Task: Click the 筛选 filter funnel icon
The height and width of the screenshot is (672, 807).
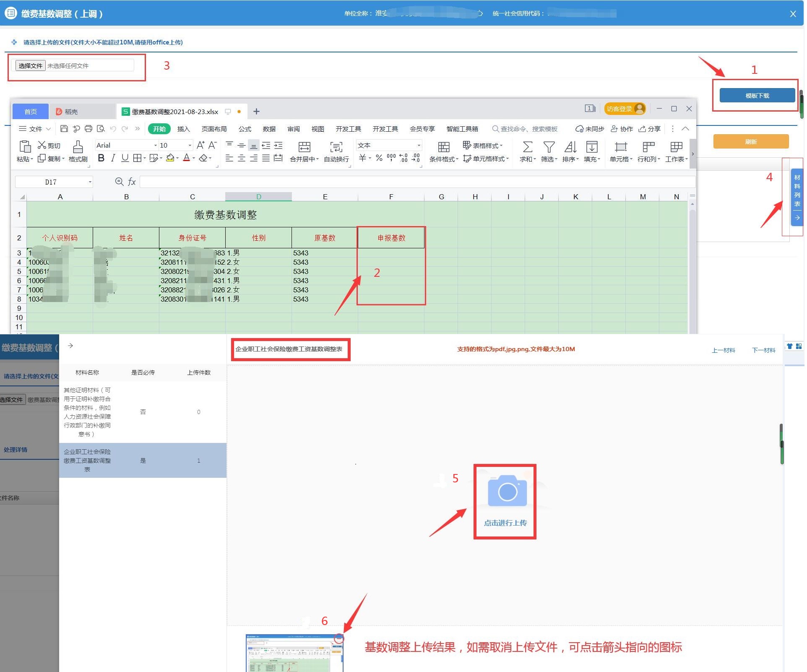Action: click(549, 147)
